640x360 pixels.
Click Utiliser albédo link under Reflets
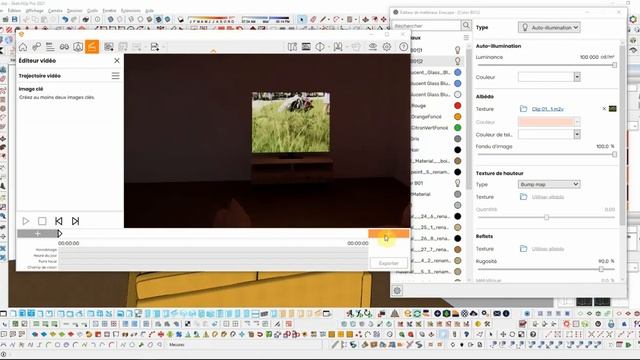tap(548, 249)
